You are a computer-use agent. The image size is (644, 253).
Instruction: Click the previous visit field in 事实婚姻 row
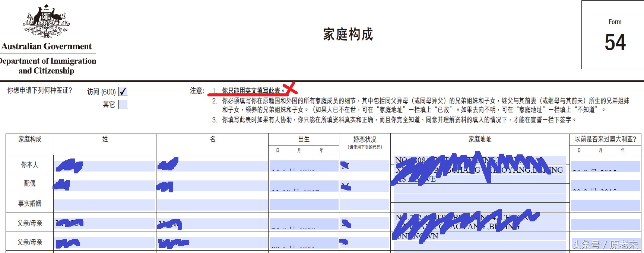tap(605, 205)
